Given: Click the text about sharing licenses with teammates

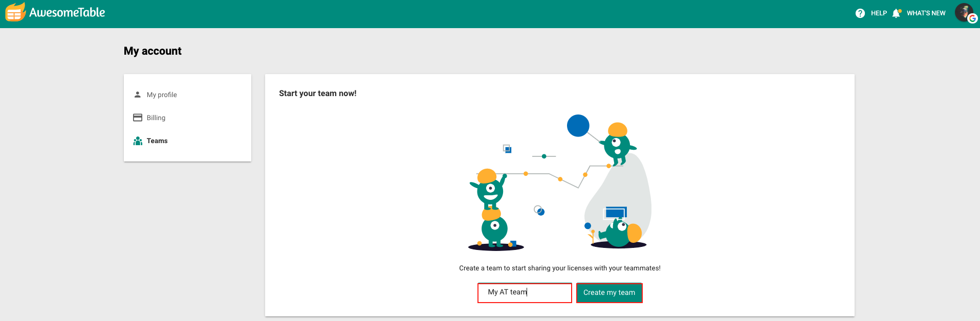Looking at the screenshot, I should tap(560, 268).
